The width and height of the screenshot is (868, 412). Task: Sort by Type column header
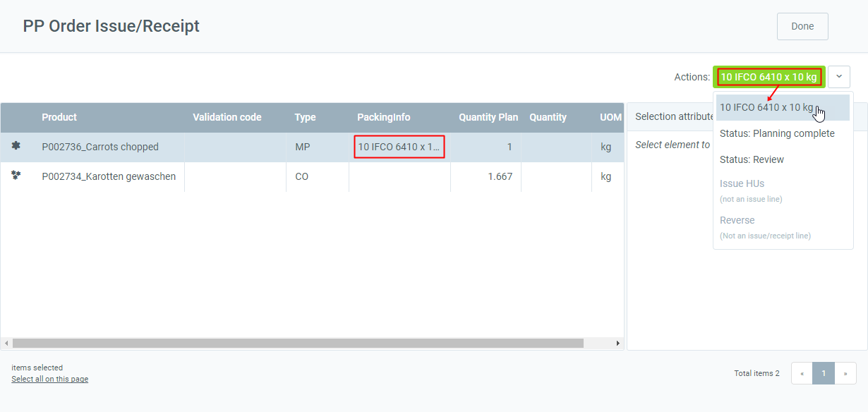click(x=306, y=117)
